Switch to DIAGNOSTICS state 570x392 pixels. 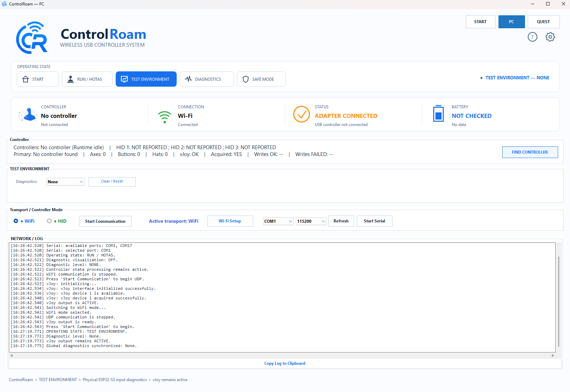point(207,79)
